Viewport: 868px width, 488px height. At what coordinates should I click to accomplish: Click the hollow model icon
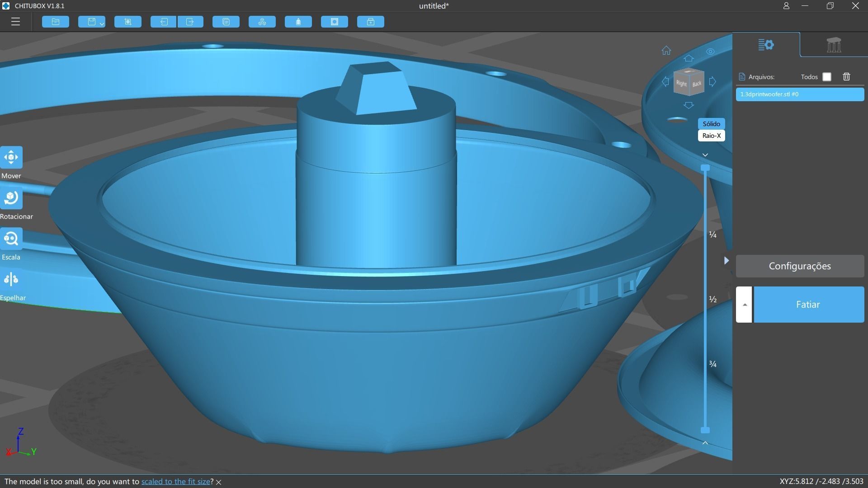click(x=298, y=22)
